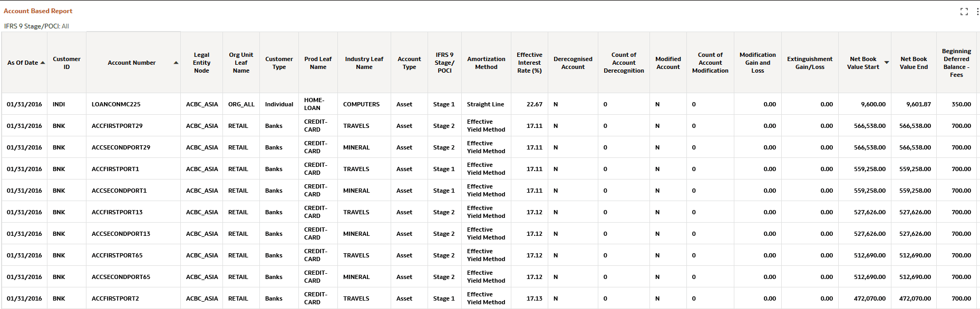The image size is (980, 309).
Task: Select the Effective Interest Rate (%) column header
Action: (529, 63)
